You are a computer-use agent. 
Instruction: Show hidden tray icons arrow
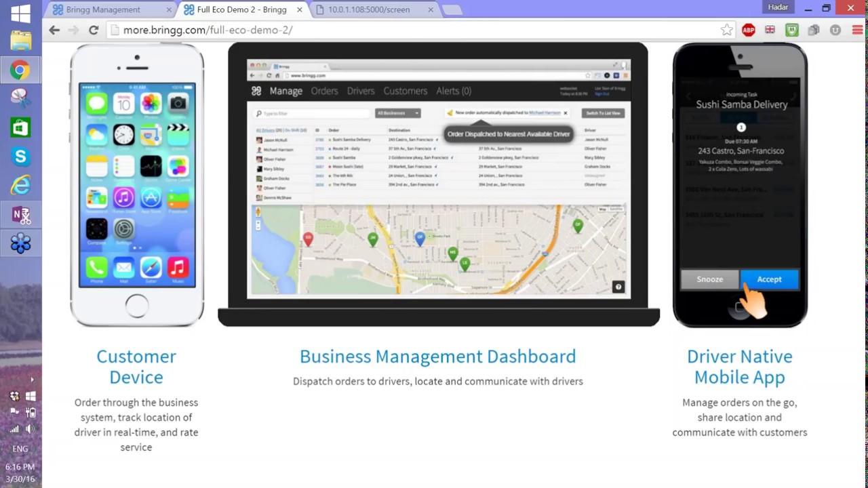click(31, 380)
